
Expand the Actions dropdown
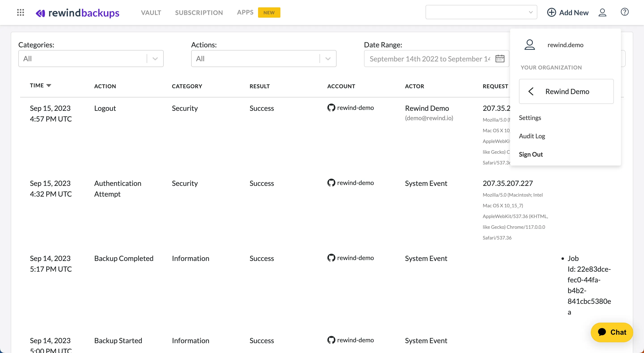tap(264, 59)
